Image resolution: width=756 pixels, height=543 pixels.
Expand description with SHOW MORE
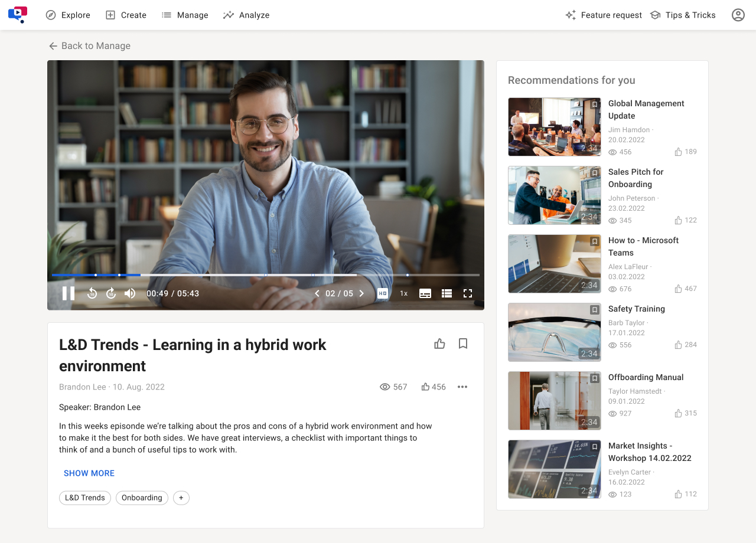pos(89,473)
